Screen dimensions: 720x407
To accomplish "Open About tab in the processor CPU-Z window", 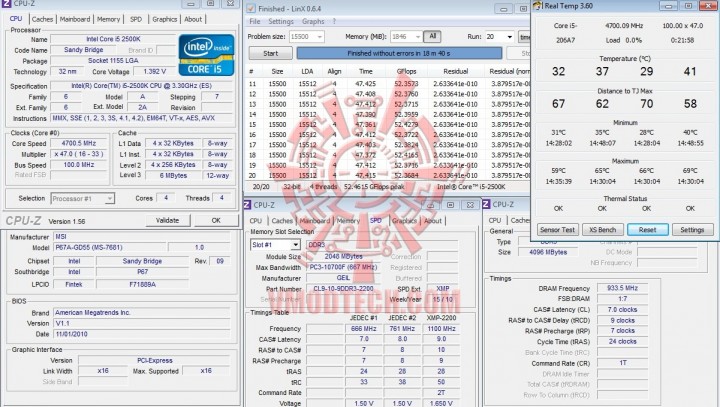I will 193,19.
